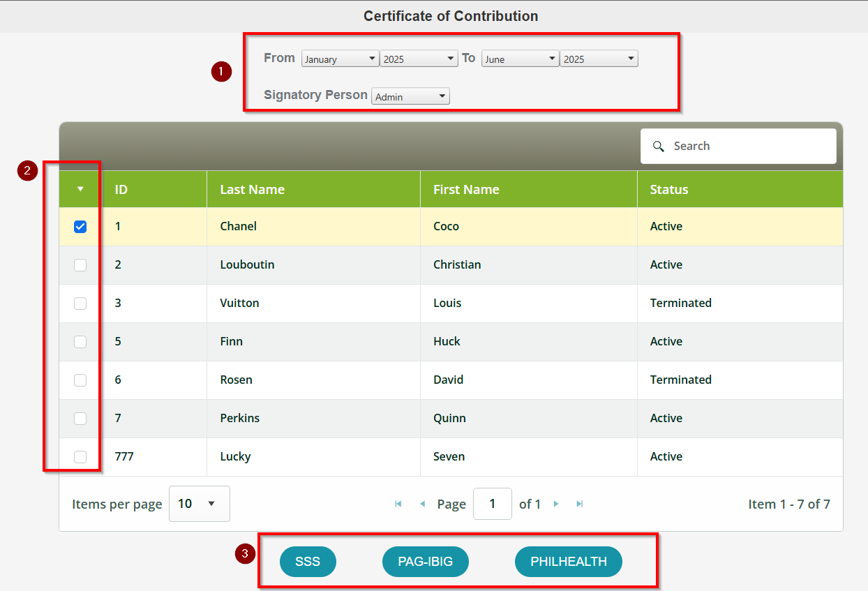868x591 pixels.
Task: Open the Signatory Person dropdown showing Admin
Action: click(410, 96)
